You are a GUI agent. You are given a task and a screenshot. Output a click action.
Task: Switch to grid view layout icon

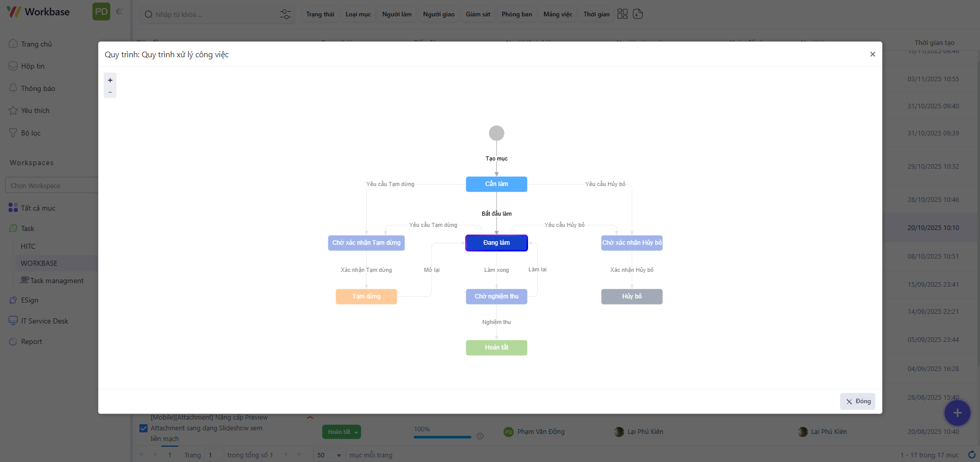coord(622,14)
